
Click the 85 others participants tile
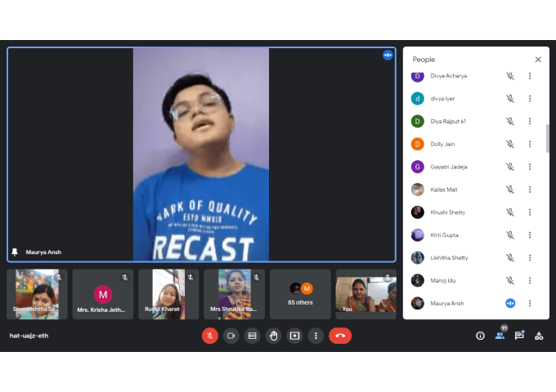click(300, 294)
